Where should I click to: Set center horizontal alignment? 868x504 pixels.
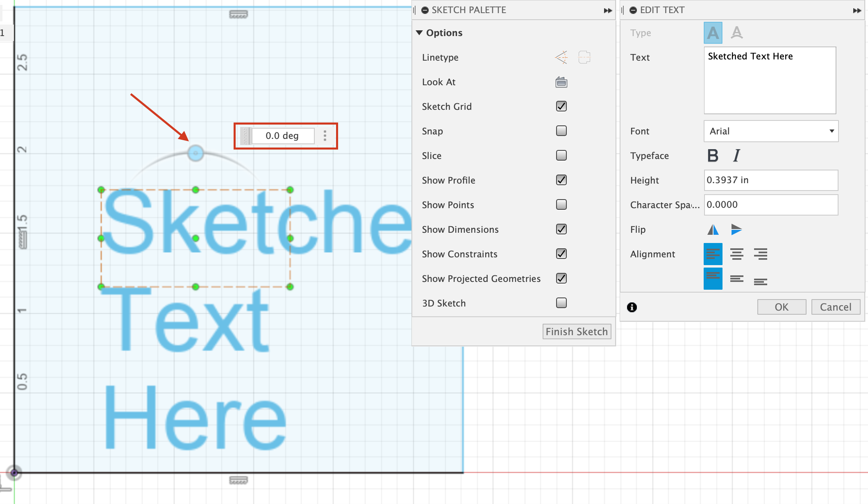(x=736, y=254)
